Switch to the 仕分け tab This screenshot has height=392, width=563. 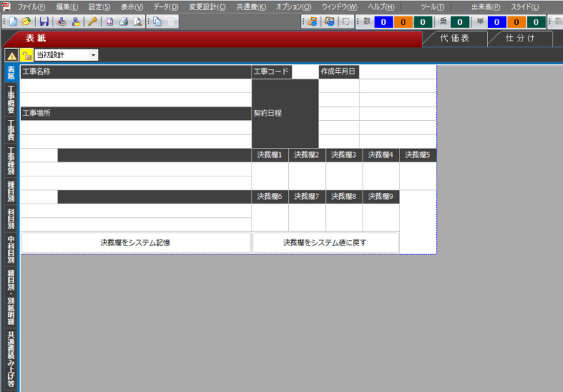[520, 38]
